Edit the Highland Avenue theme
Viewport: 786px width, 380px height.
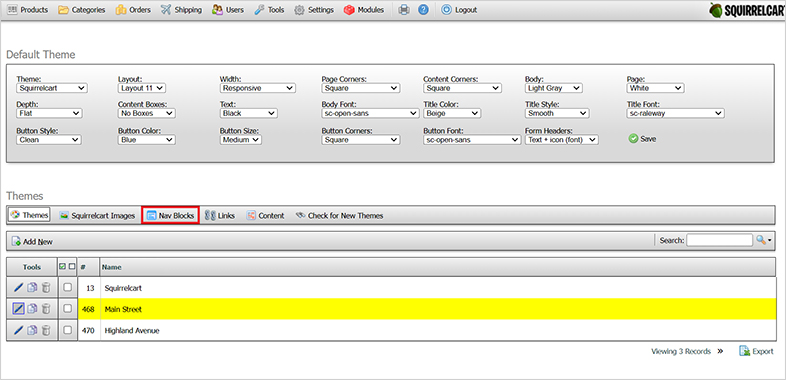coord(18,330)
